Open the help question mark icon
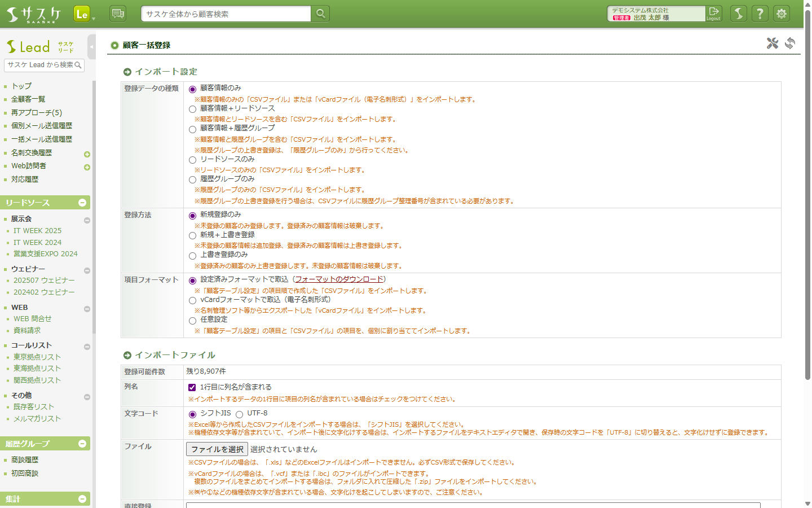This screenshot has width=812, height=508. [760, 14]
